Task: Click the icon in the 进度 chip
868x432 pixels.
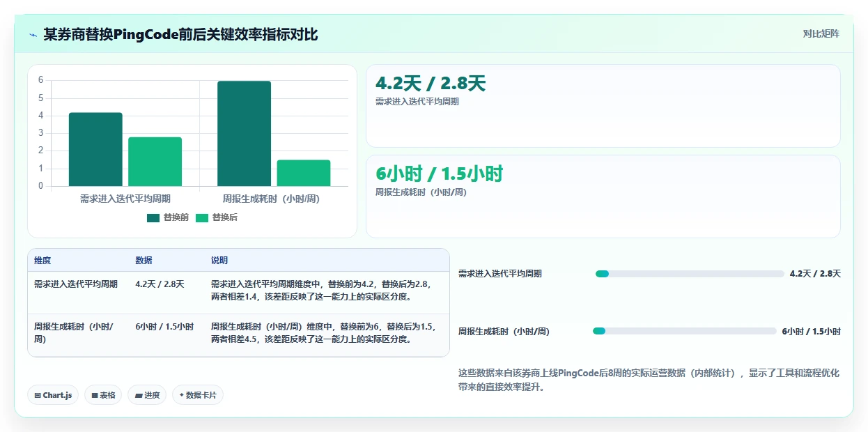Action: pyautogui.click(x=139, y=395)
